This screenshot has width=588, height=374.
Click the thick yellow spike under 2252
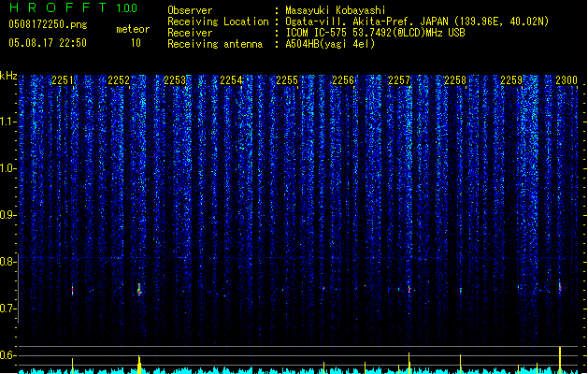pyautogui.click(x=139, y=365)
